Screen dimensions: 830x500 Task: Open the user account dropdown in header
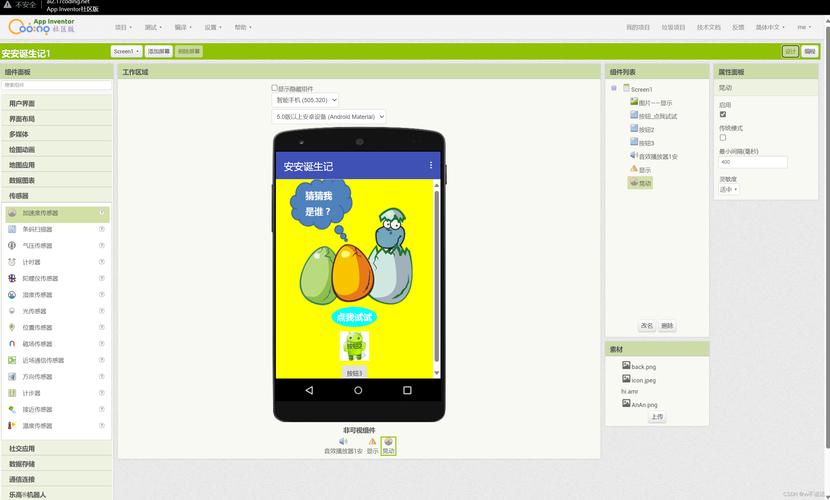pyautogui.click(x=804, y=28)
